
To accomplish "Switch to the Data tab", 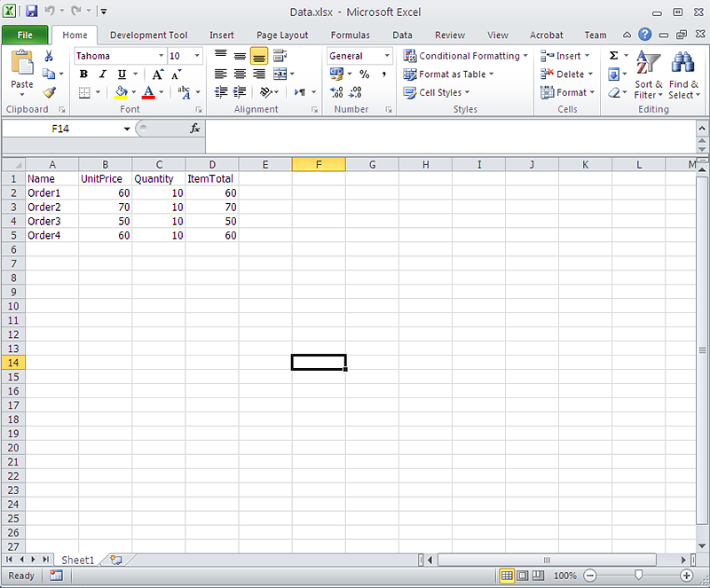I will (x=402, y=35).
